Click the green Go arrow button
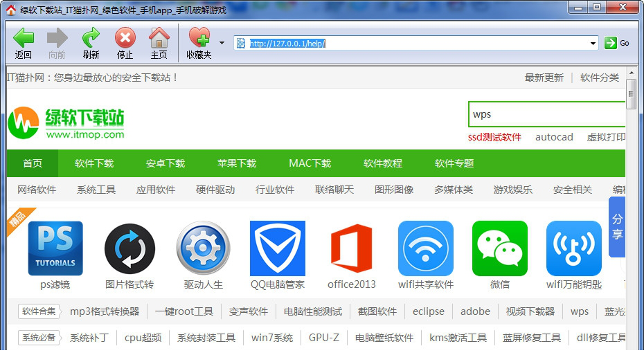The image size is (644, 364). click(x=611, y=43)
